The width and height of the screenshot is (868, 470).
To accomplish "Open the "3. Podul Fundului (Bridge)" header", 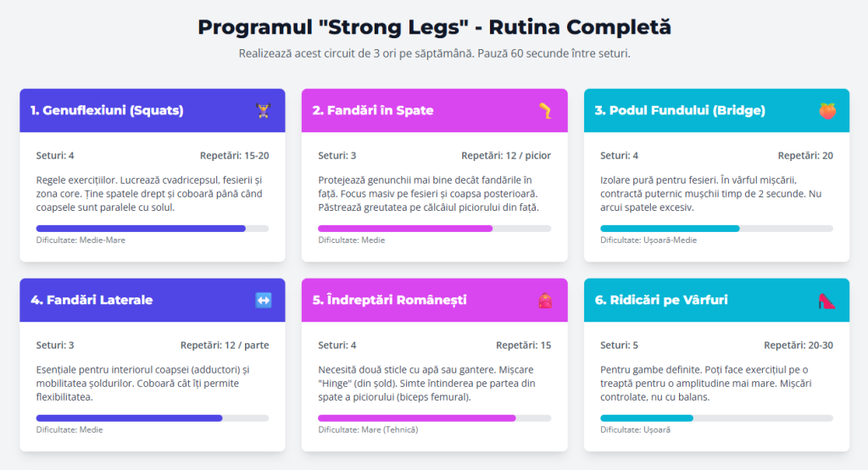I will point(680,111).
